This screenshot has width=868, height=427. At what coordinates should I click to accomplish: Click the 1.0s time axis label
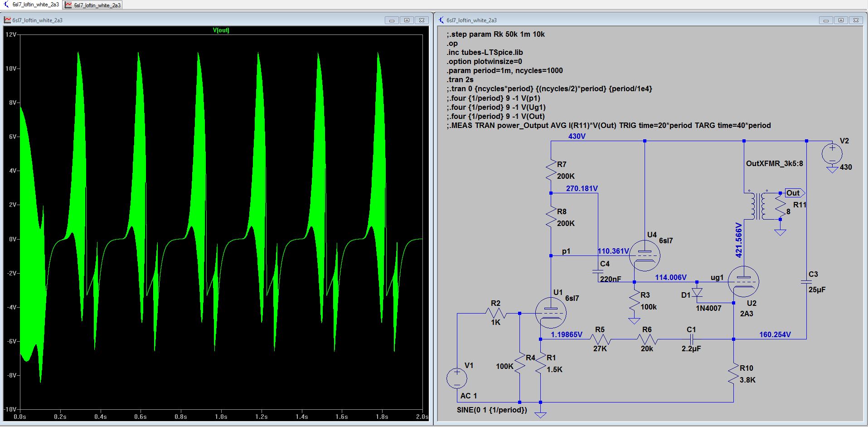(221, 417)
